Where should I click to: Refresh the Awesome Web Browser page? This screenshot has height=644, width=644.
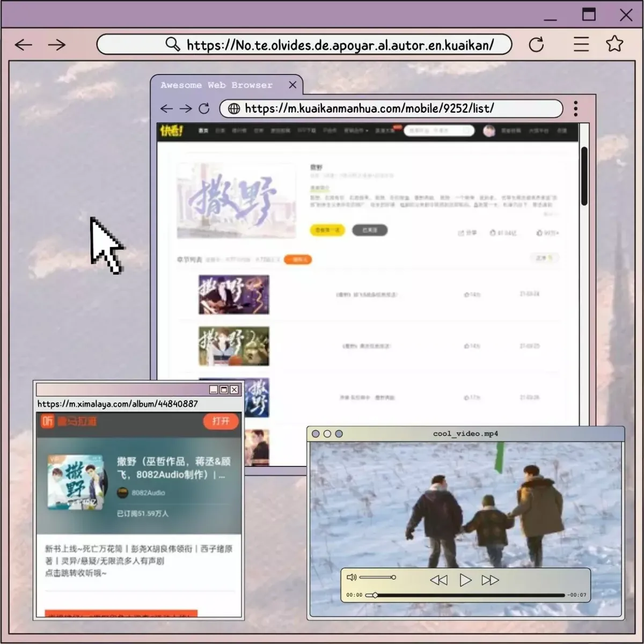pos(204,108)
